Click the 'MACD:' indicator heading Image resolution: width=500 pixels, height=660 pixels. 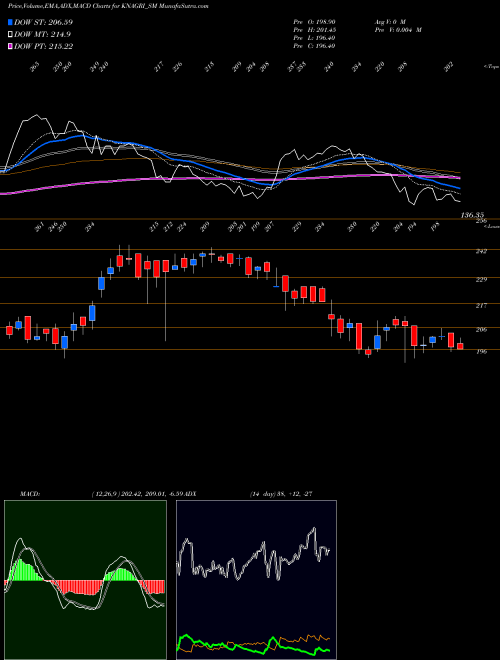pyautogui.click(x=30, y=494)
